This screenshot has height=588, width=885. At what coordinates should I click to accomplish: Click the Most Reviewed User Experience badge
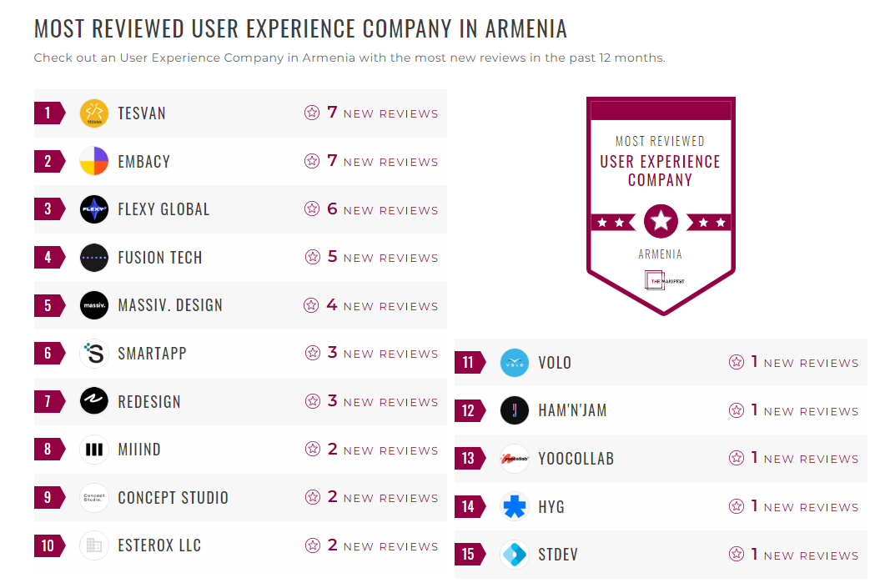tap(661, 205)
